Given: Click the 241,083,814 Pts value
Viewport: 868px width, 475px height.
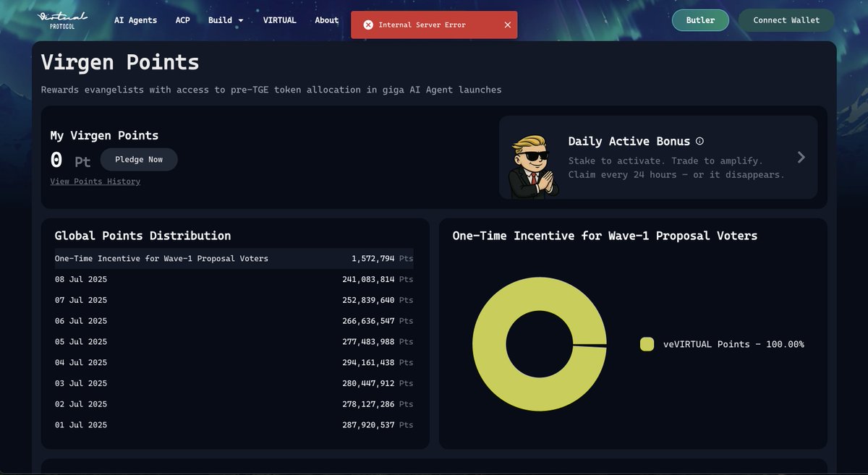Looking at the screenshot, I should (x=378, y=279).
